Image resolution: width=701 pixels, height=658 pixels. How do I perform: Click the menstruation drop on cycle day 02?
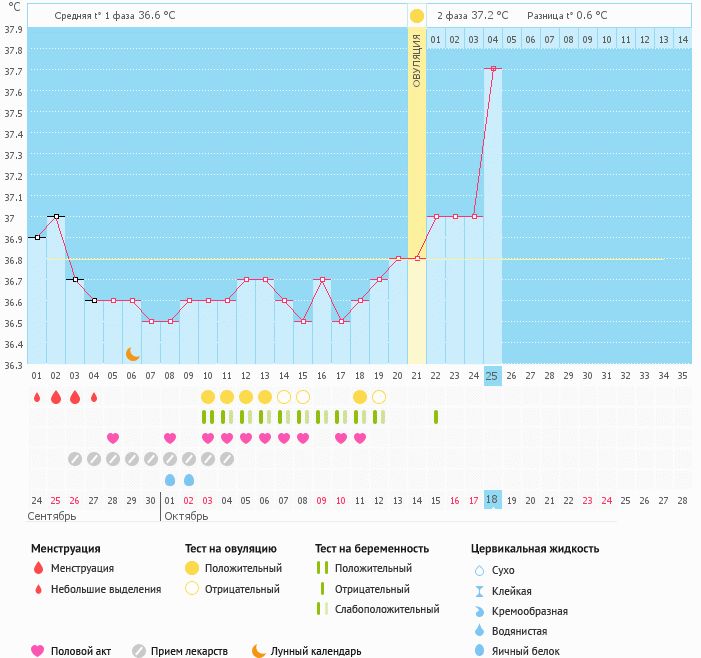point(56,397)
